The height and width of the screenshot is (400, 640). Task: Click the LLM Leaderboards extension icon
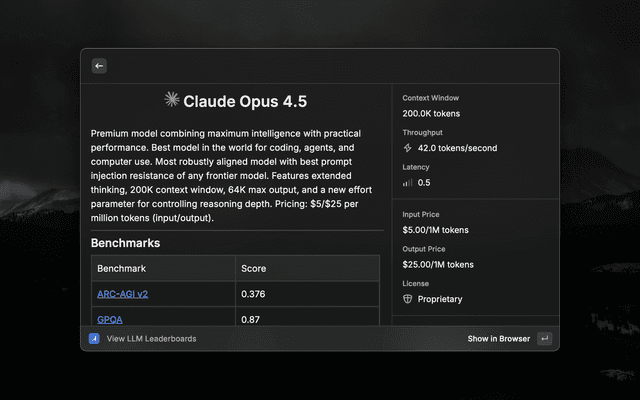tap(93, 339)
